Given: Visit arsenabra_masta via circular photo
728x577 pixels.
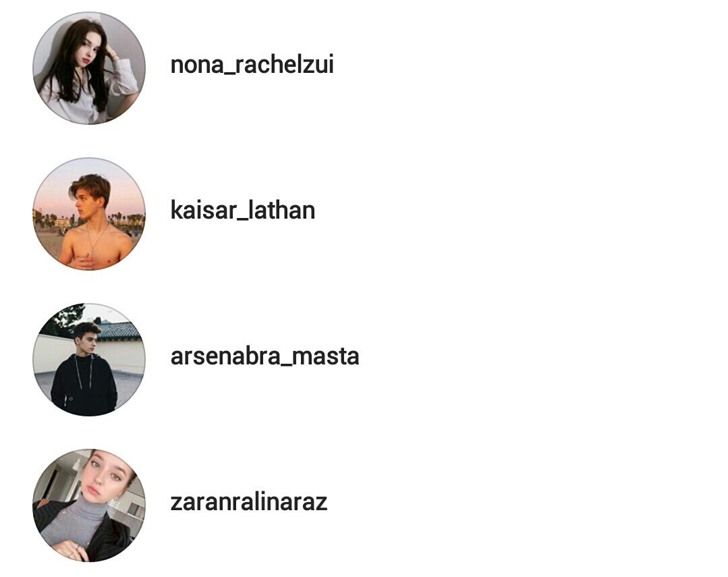Looking at the screenshot, I should pos(88,360).
